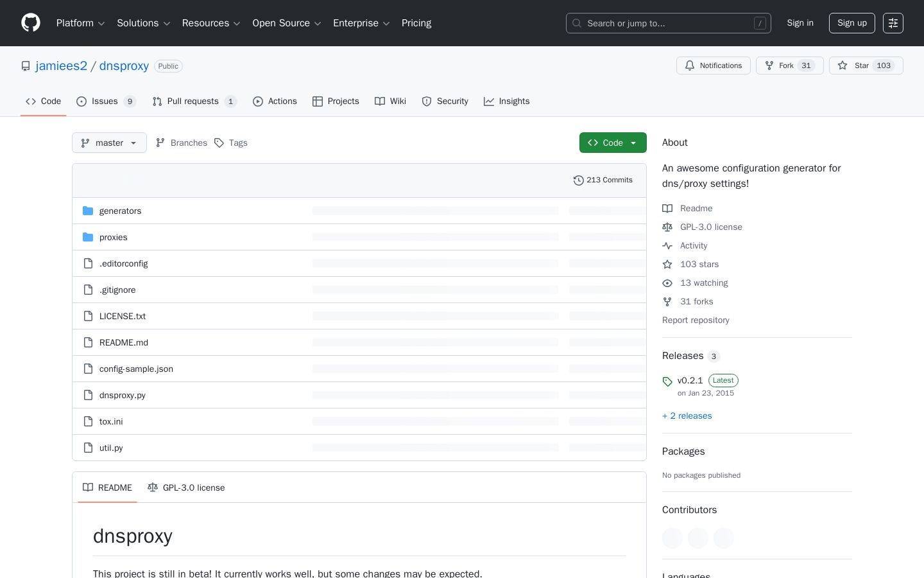View repository Tags
924x578 pixels.
[x=231, y=143]
